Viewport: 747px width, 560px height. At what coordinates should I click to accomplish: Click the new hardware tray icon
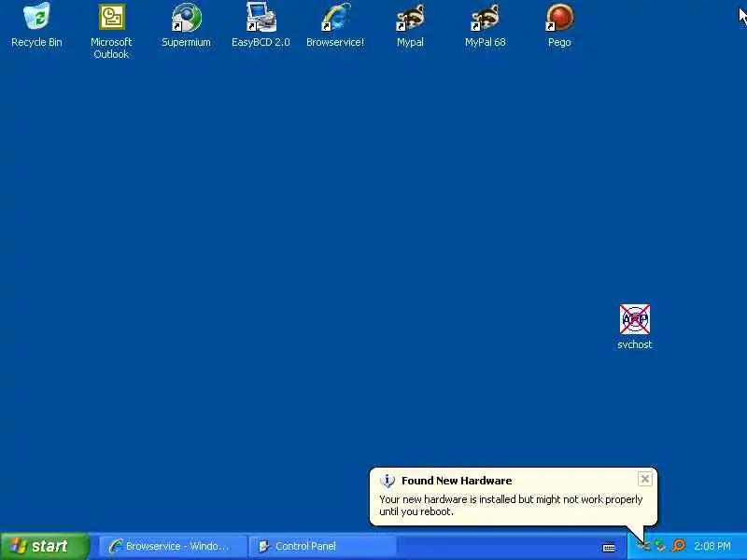[x=643, y=546]
